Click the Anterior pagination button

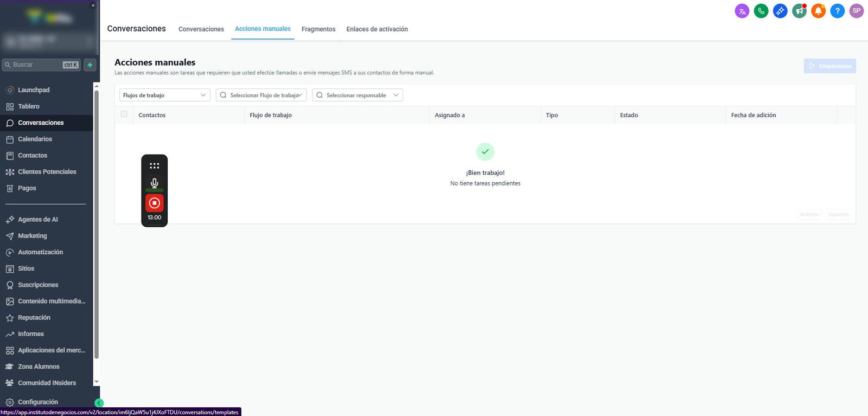[809, 215]
